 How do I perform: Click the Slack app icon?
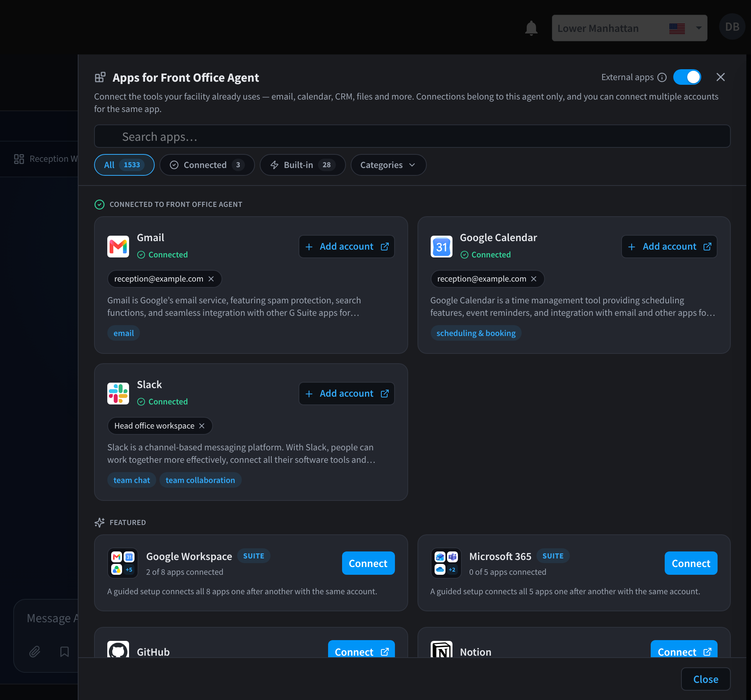click(118, 394)
